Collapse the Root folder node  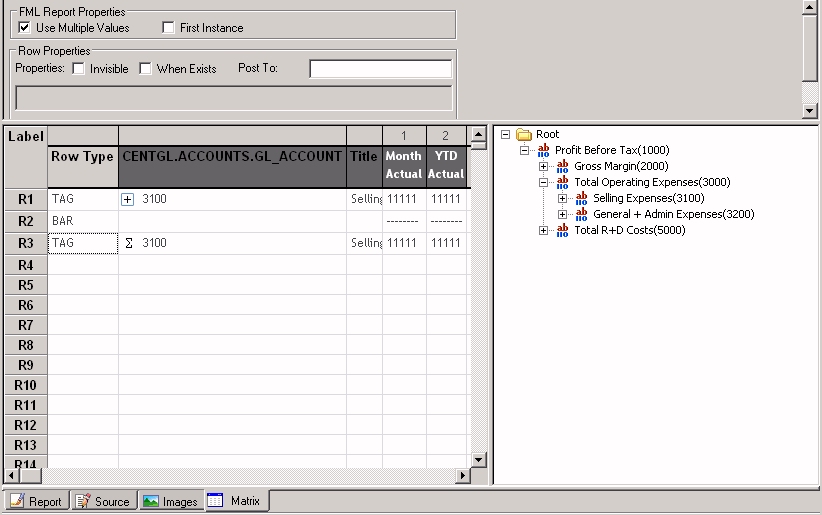(x=505, y=135)
